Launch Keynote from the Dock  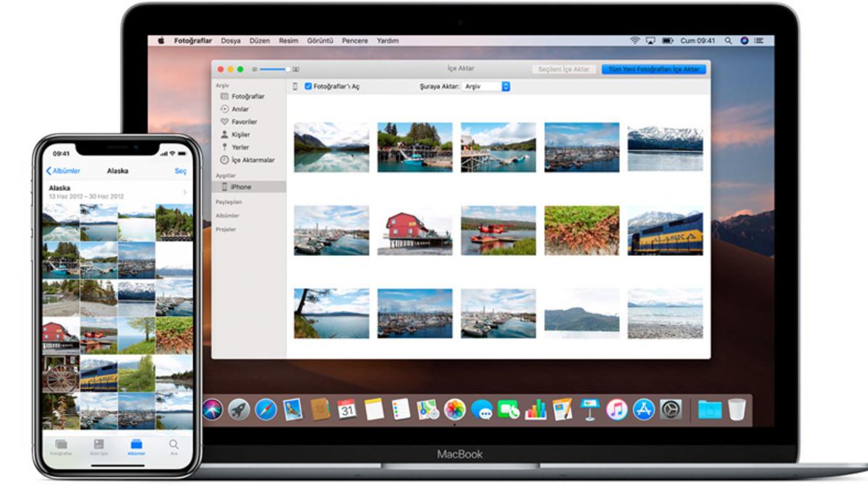click(589, 410)
